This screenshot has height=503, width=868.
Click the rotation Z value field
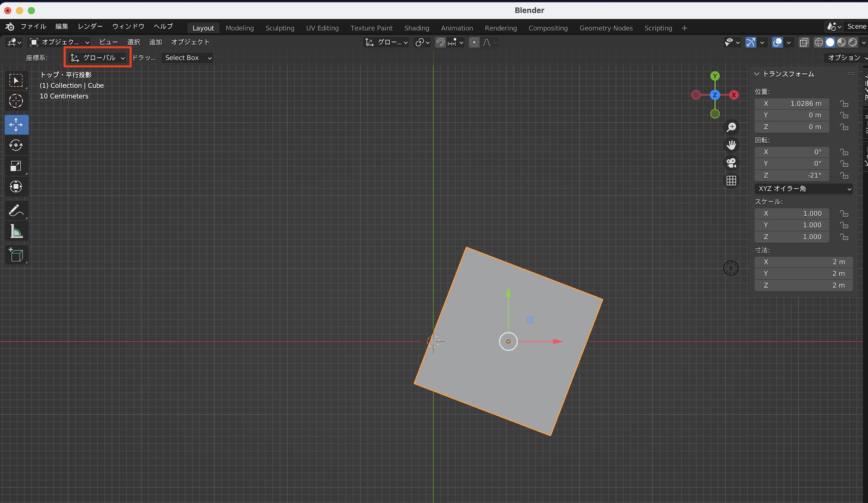(x=792, y=175)
